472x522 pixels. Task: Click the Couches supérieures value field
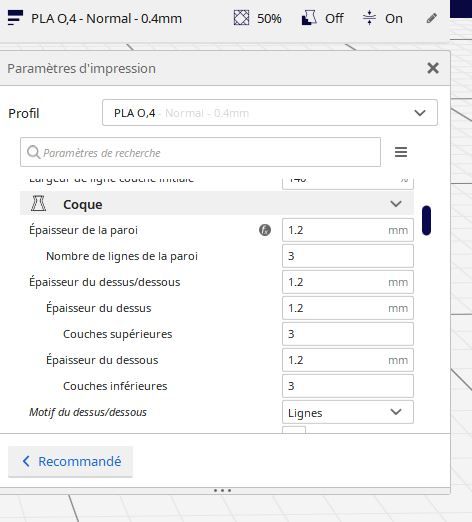(348, 334)
